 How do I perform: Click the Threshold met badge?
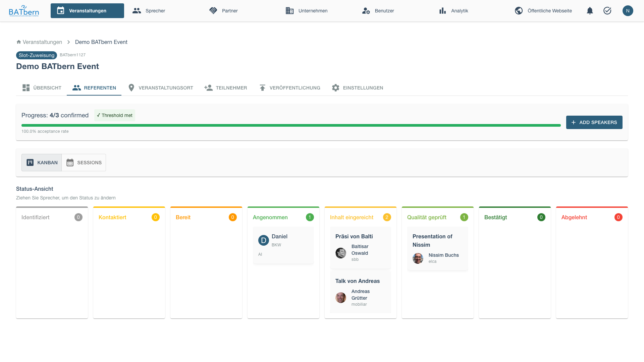point(115,115)
